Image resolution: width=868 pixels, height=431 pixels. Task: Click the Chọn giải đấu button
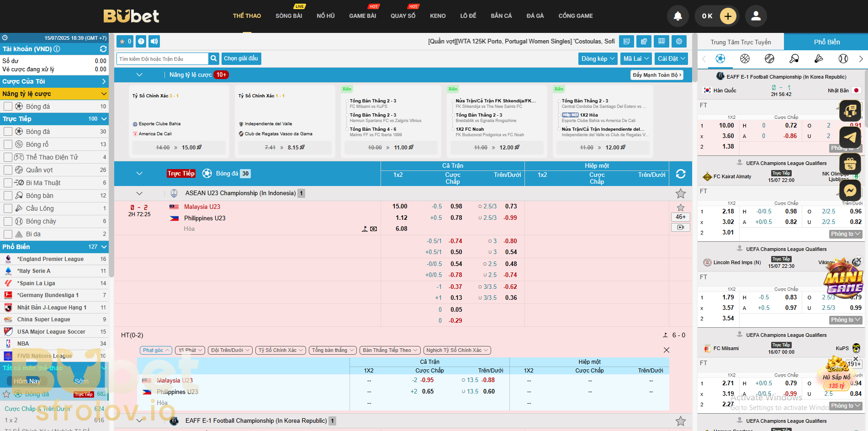coord(241,59)
